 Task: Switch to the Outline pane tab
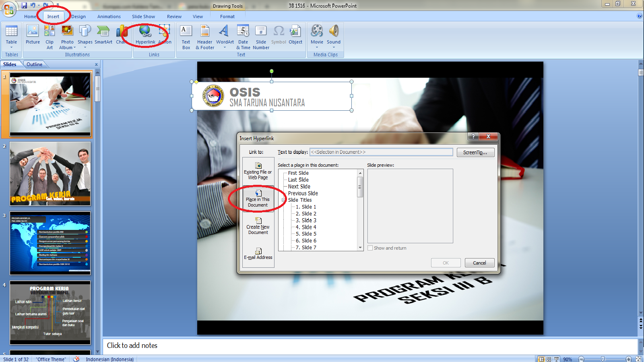(35, 64)
